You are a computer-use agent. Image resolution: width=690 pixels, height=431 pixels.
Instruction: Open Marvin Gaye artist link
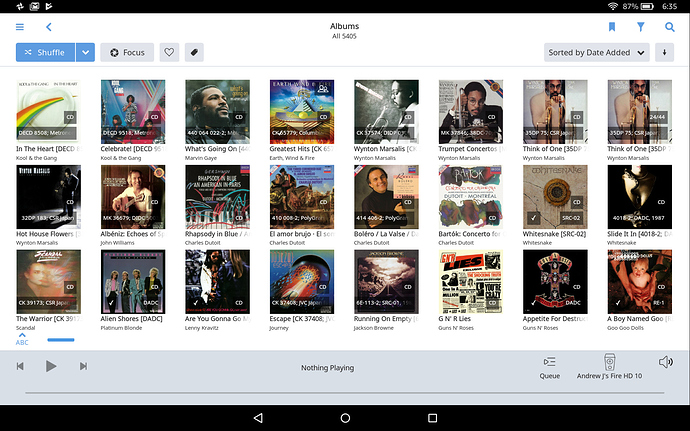(201, 158)
